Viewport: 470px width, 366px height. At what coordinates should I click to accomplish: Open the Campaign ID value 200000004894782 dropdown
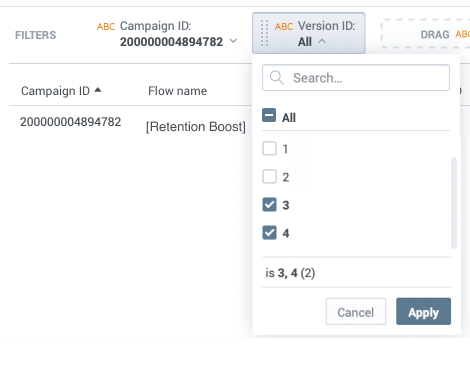point(171,42)
